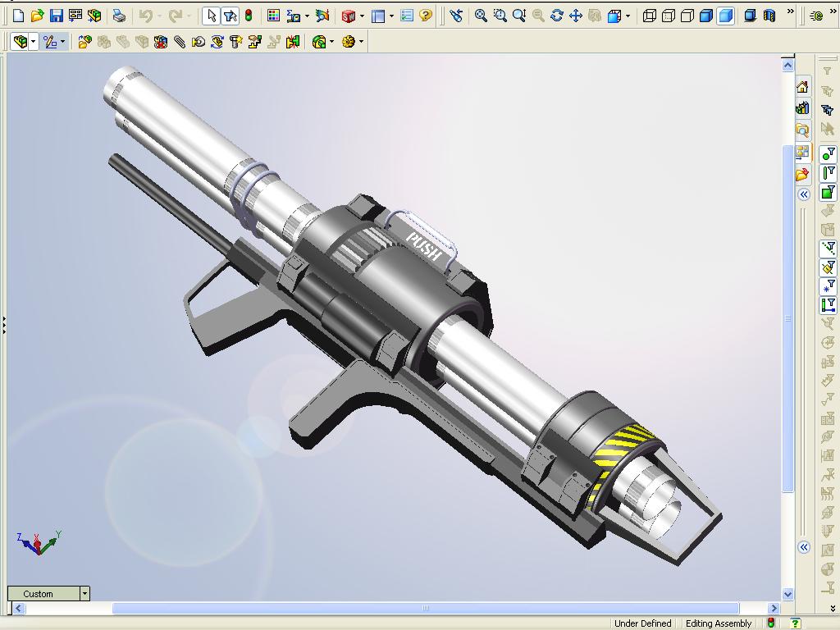The image size is (840, 630).
Task: Expand the Standard Views cube dropdown arrow
Action: (628, 16)
